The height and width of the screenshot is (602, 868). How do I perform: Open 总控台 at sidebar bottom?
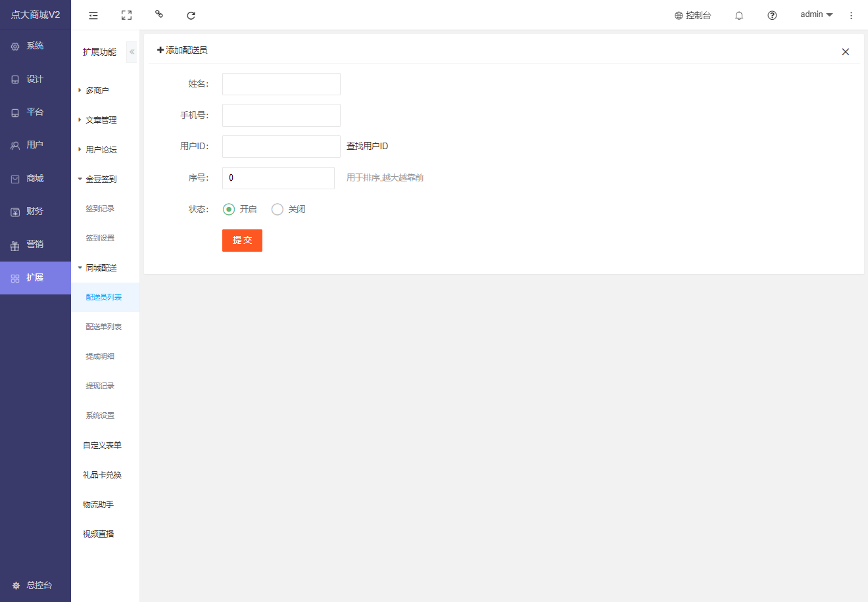click(36, 585)
